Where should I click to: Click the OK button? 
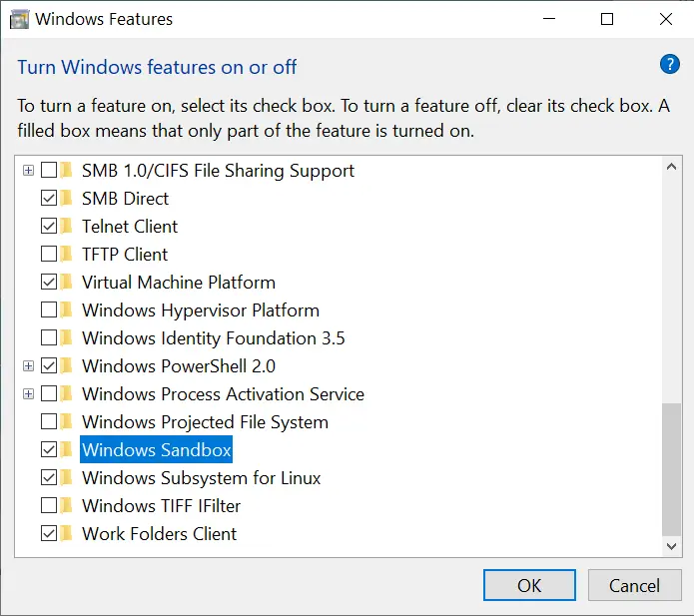click(529, 585)
